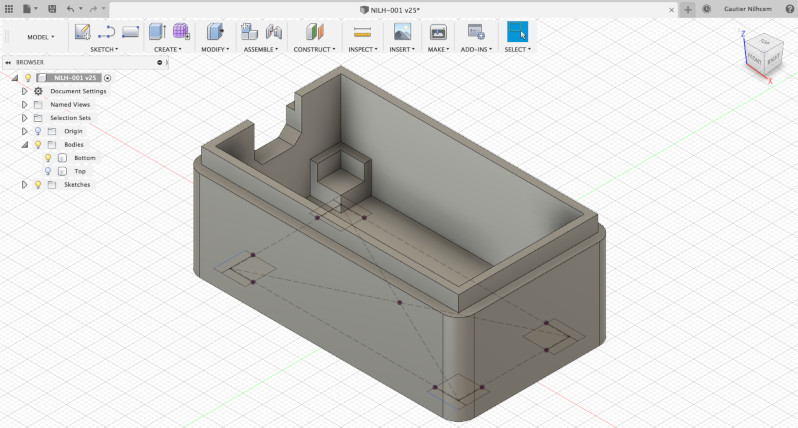Toggle visibility of NILH-001 v25 root component
The width and height of the screenshot is (798, 428).
[28, 78]
